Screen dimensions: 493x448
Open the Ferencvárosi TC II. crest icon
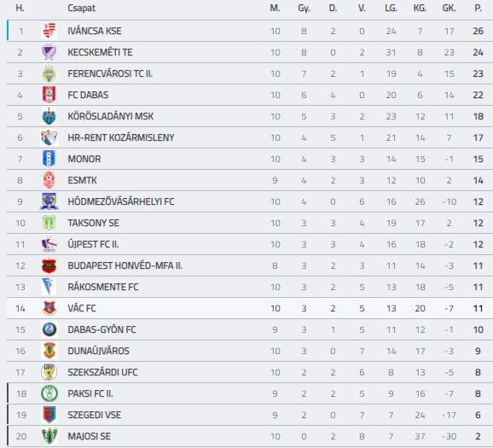pyautogui.click(x=49, y=73)
